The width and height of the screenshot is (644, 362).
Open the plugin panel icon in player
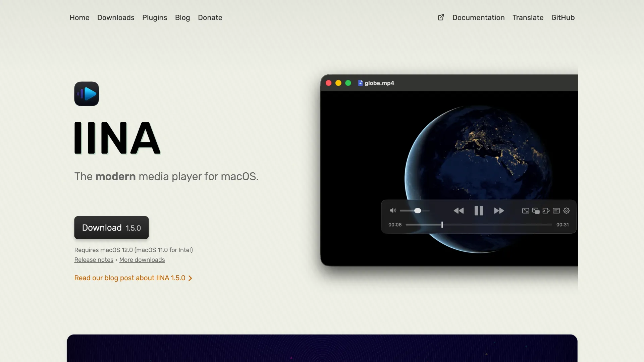point(546,210)
